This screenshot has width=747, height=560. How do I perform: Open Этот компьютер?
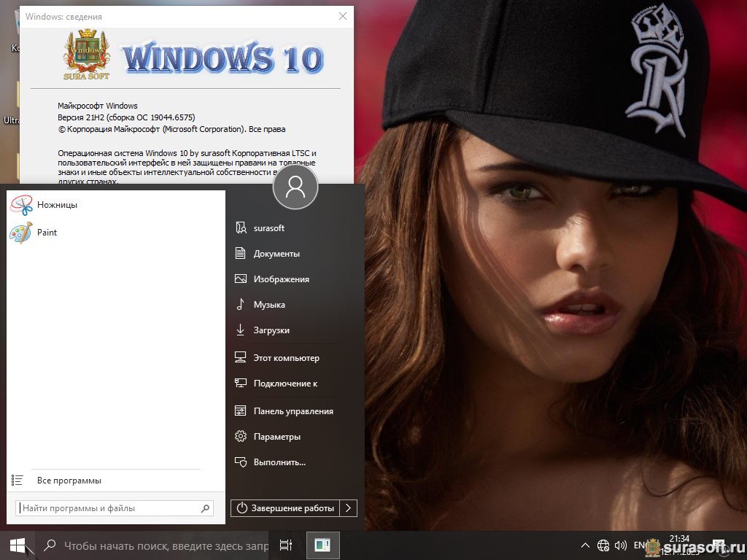286,358
